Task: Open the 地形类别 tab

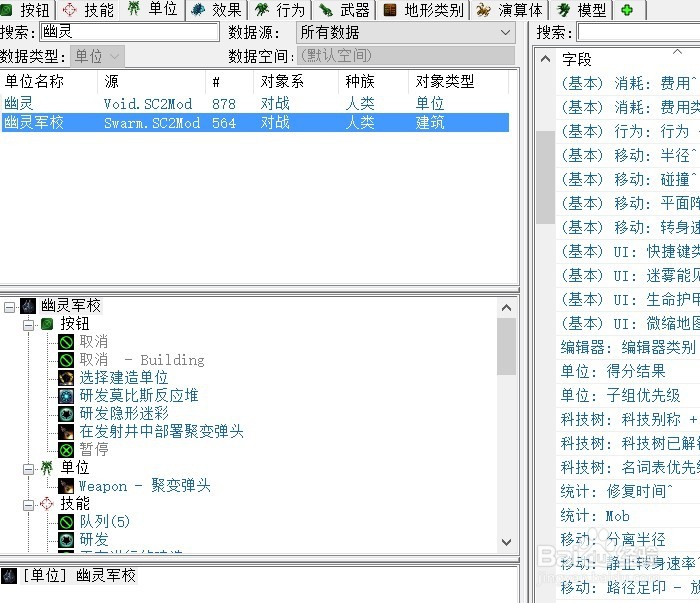Action: (423, 10)
